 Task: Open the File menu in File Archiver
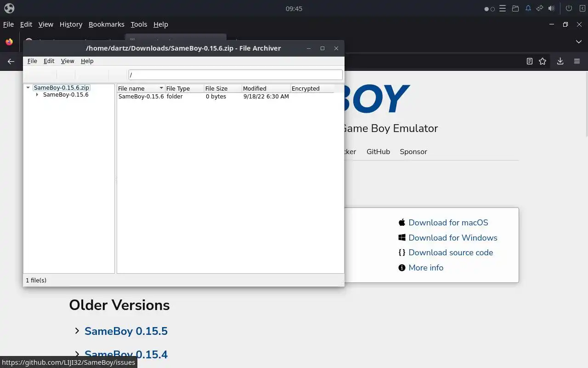[32, 61]
